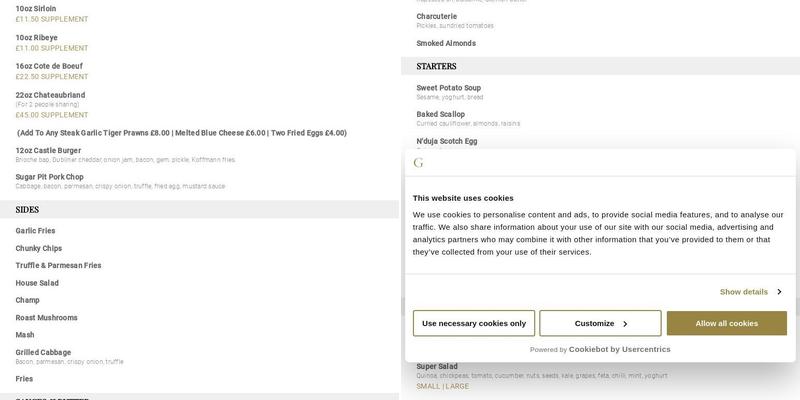The image size is (800, 400).
Task: Select the Starters section header
Action: 436,66
